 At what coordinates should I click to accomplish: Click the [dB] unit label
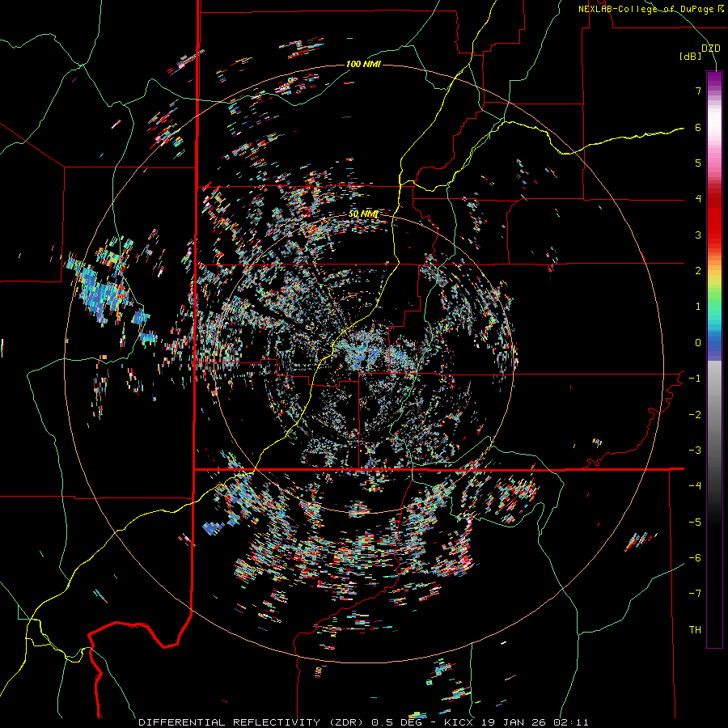tap(691, 57)
